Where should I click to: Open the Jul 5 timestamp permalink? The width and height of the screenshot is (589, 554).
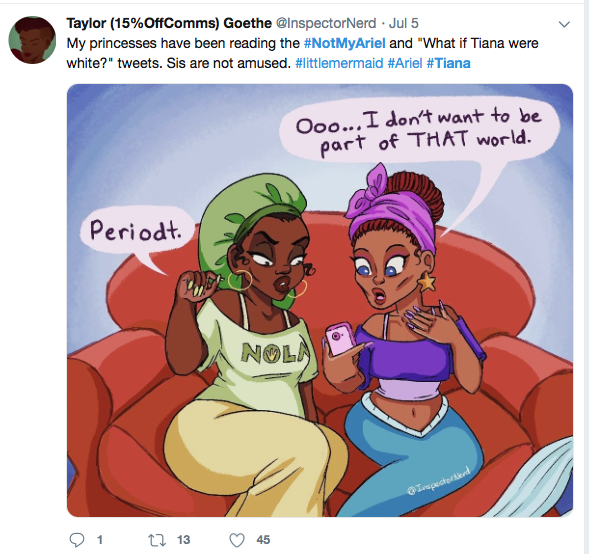click(403, 23)
